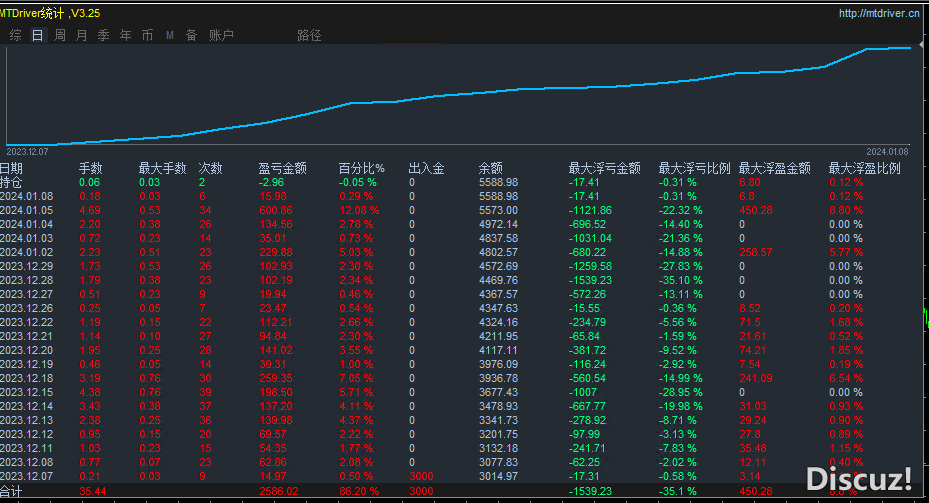Select the 2023.12.20 date row
929x503 pixels.
(27, 351)
